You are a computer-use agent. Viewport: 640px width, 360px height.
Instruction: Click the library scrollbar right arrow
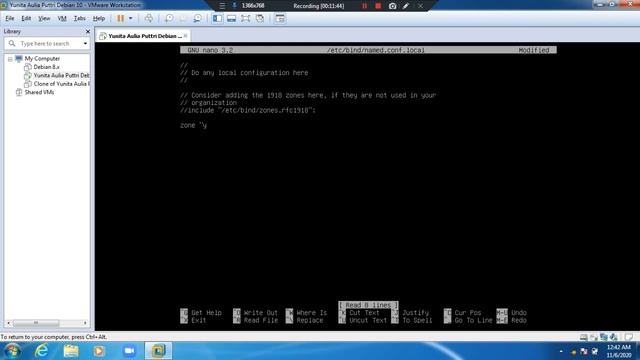click(x=85, y=323)
